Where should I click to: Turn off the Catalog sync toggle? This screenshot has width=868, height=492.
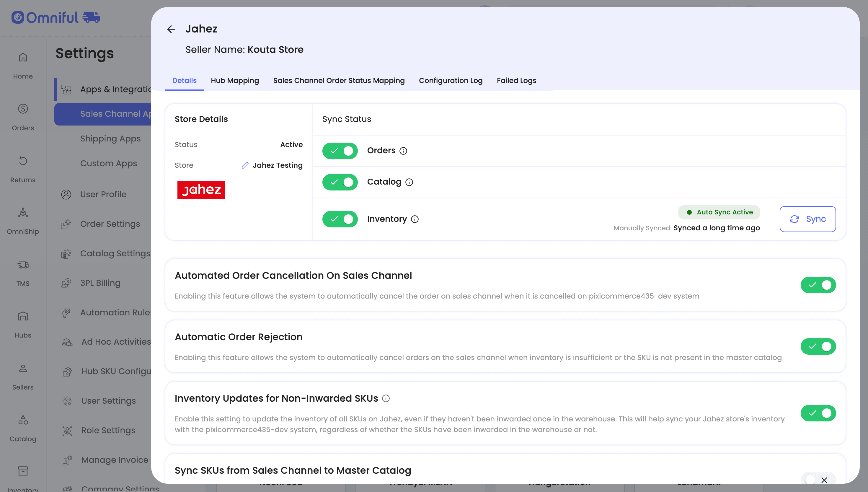coord(340,182)
